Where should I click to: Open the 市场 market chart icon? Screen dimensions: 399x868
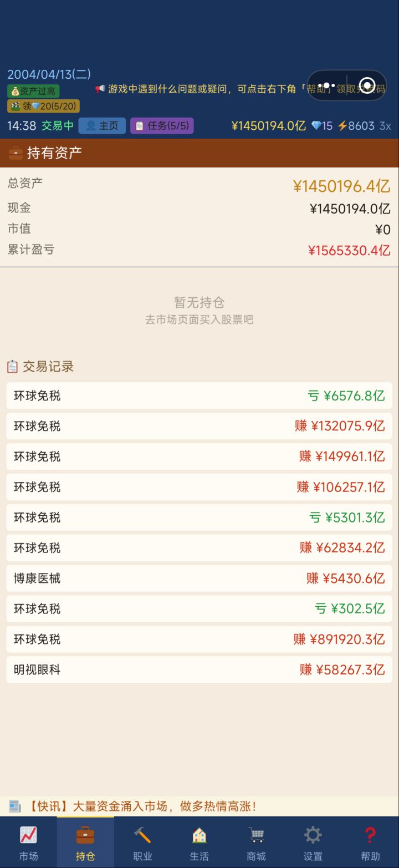click(28, 835)
